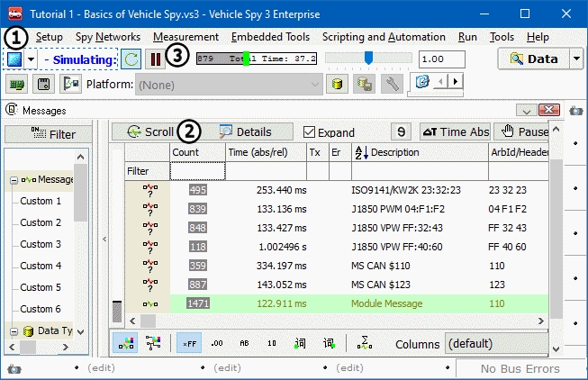
Task: Click the yellow database cylinder icon
Action: pyautogui.click(x=338, y=84)
